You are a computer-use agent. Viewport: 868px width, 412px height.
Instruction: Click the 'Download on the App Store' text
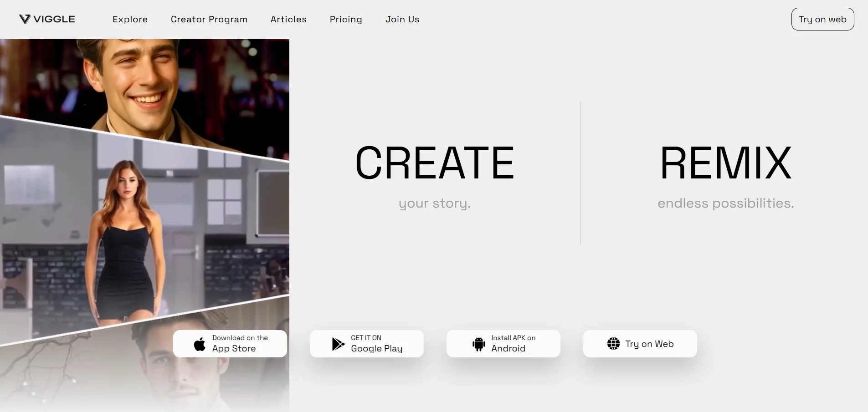click(x=240, y=344)
